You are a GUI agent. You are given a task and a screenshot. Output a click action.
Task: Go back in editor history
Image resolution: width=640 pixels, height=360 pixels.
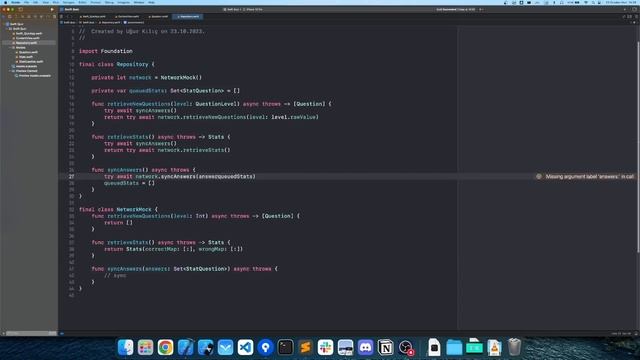click(67, 17)
